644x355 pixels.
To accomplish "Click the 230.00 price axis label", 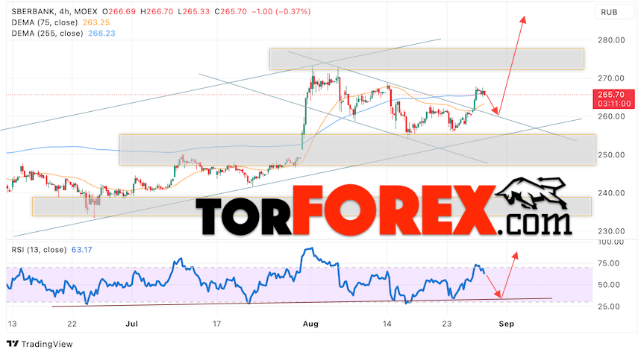I will tap(612, 231).
